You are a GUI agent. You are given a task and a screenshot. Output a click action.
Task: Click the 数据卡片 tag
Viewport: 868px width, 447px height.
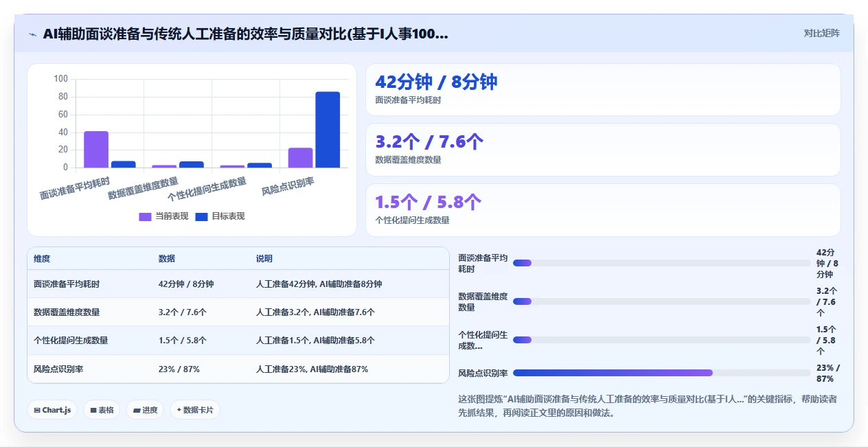click(195, 410)
